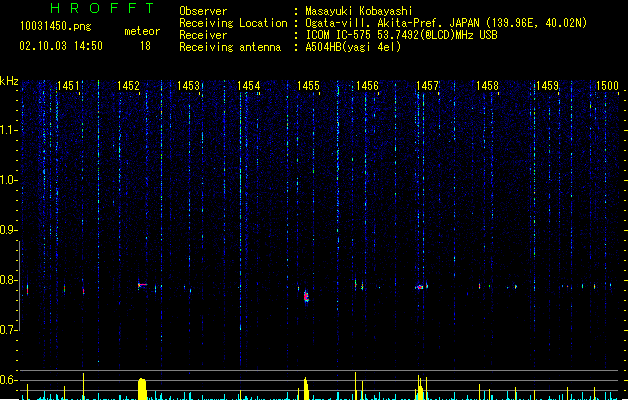Click the 1453 time marker
The width and height of the screenshot is (629, 400).
pyautogui.click(x=188, y=86)
